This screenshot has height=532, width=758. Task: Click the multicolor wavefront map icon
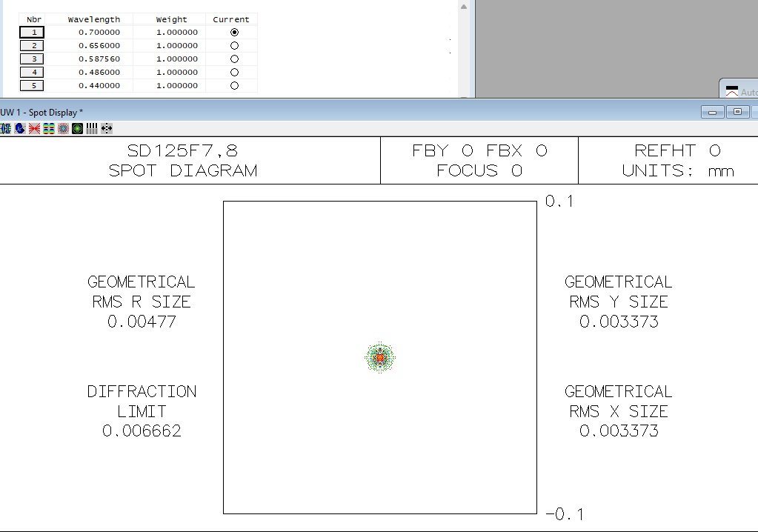pyautogui.click(x=49, y=128)
